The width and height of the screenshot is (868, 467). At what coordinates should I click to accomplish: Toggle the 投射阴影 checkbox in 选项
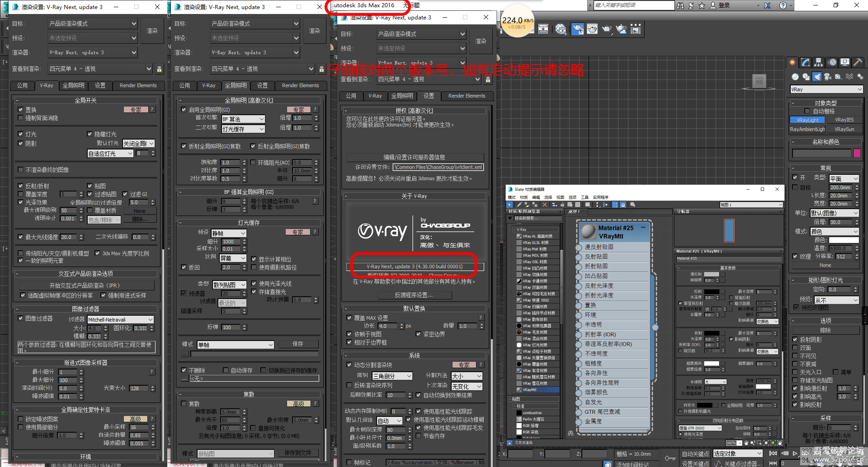click(x=795, y=340)
